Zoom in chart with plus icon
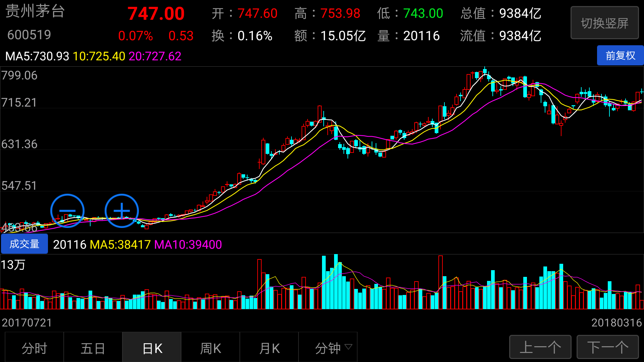This screenshot has width=644, height=362. click(122, 211)
